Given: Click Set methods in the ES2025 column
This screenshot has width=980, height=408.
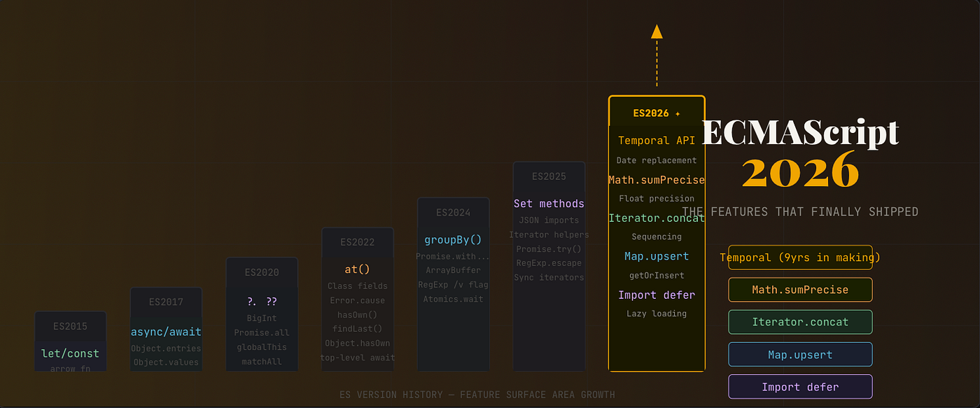Looking at the screenshot, I should click(x=549, y=204).
